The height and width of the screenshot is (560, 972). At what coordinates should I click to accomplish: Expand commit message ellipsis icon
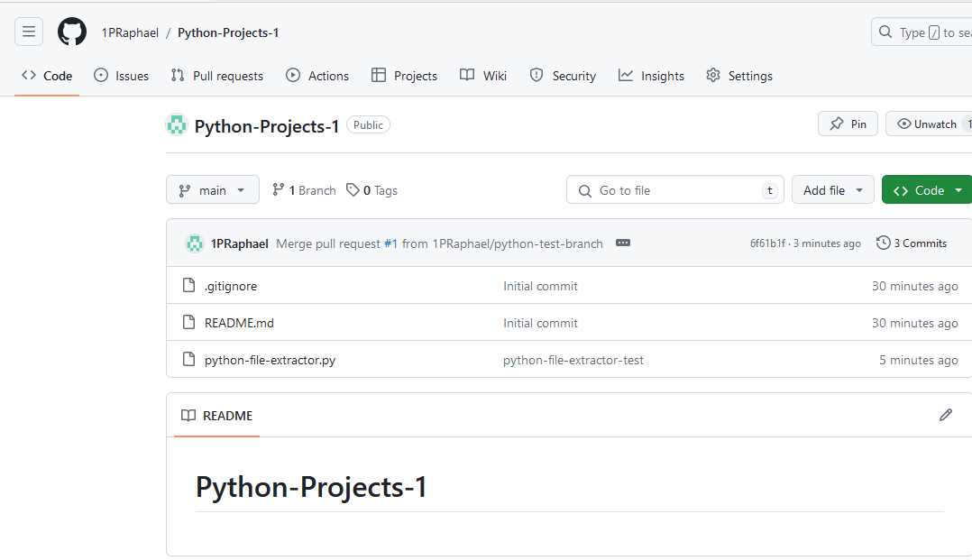(x=622, y=243)
